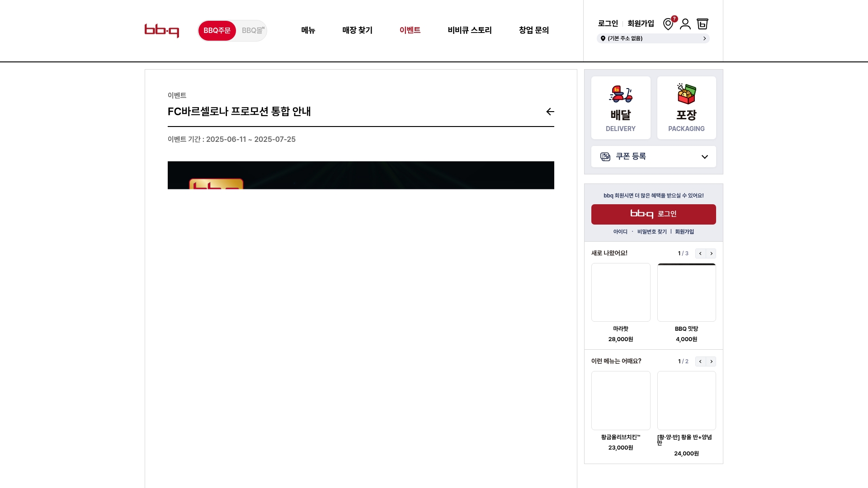Screen dimensions: 868x488
Task: Open the shopping basket icon
Action: (x=703, y=24)
